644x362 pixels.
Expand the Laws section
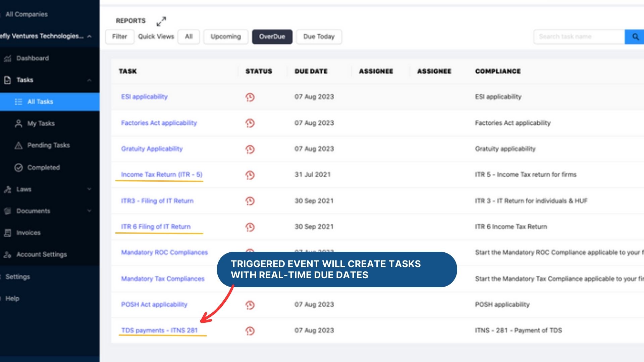pyautogui.click(x=89, y=189)
